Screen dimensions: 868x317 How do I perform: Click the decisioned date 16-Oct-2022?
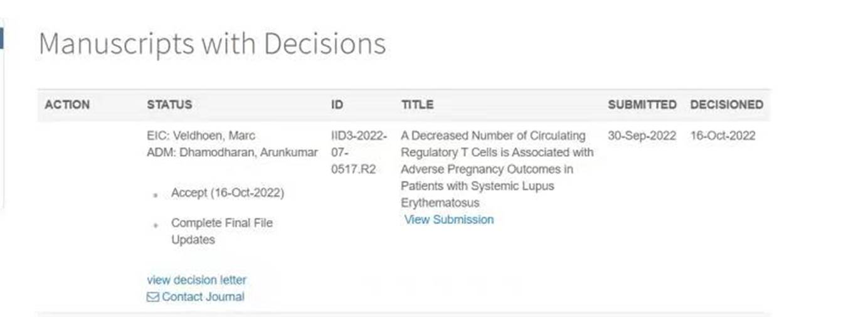click(723, 136)
